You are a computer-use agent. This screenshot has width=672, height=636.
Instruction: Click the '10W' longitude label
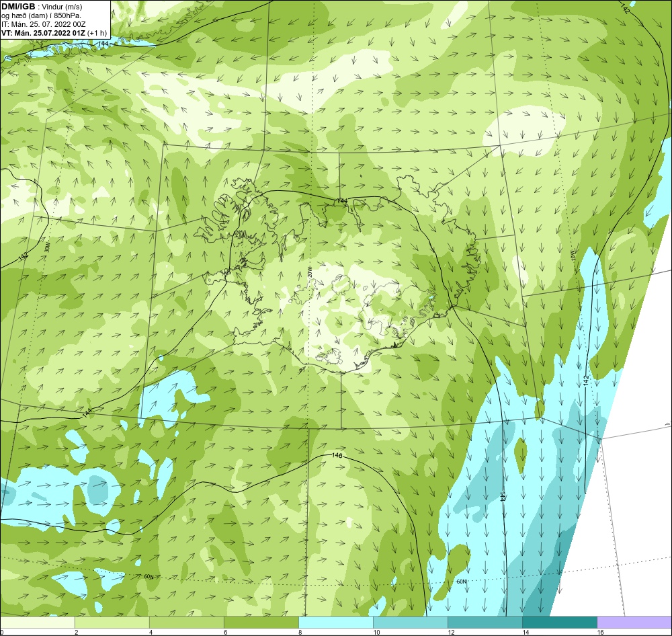coord(573,256)
